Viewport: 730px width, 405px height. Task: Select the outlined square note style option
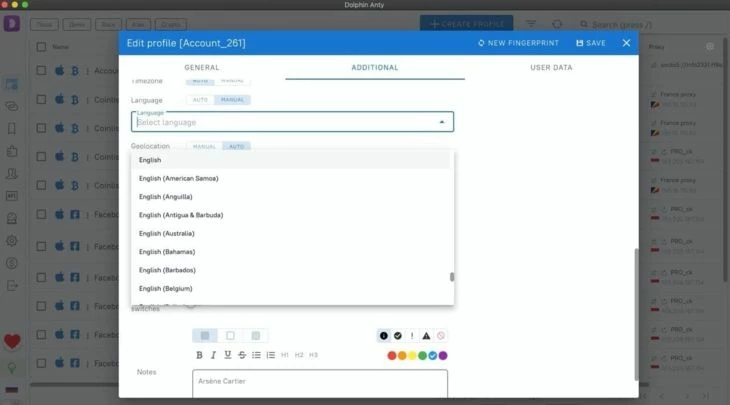tap(230, 336)
